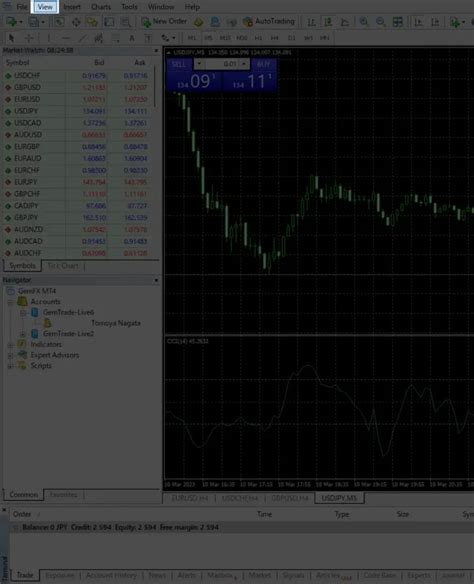Select the Fibonacci Retracement tool
This screenshot has height=584, width=474.
click(x=116, y=38)
